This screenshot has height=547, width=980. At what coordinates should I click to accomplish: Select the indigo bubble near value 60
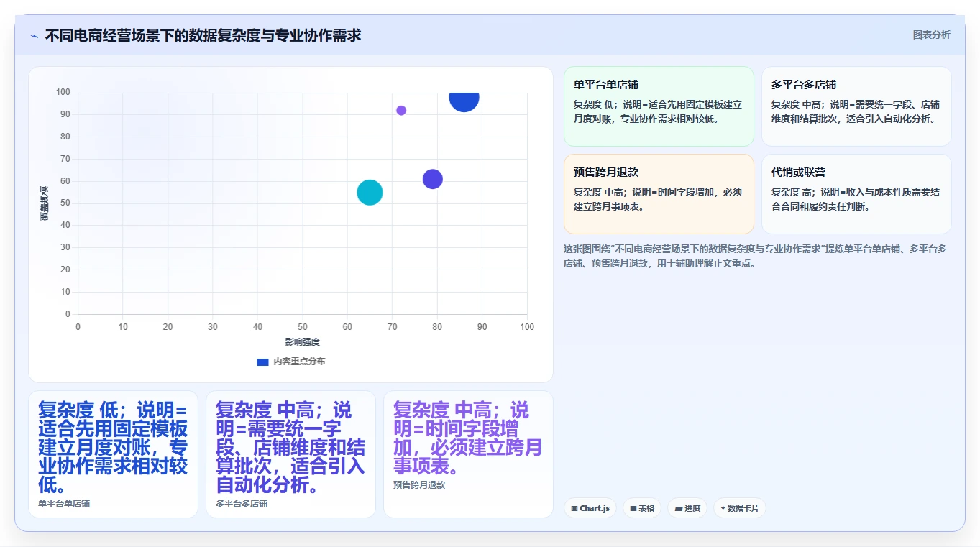pos(432,179)
